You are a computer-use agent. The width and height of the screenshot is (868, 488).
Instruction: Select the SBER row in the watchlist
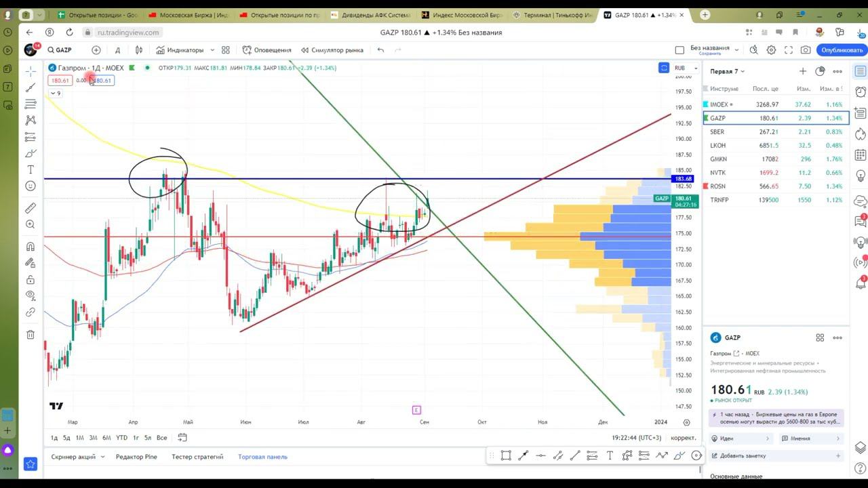(776, 131)
